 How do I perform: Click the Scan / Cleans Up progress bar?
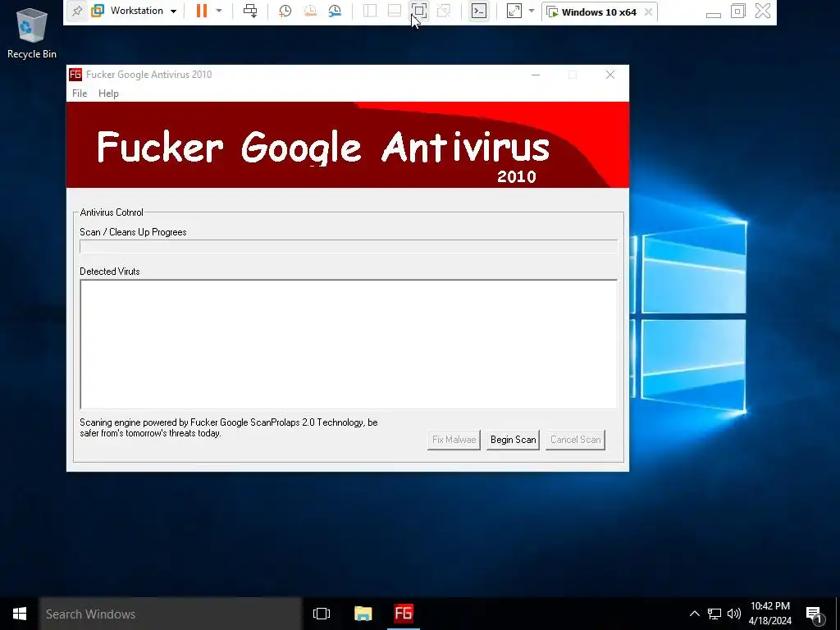point(349,246)
